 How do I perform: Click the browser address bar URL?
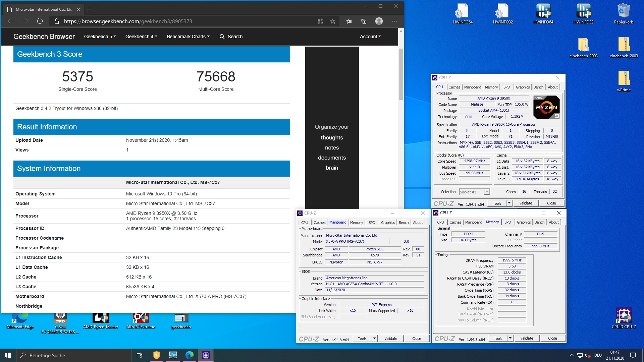pos(128,21)
